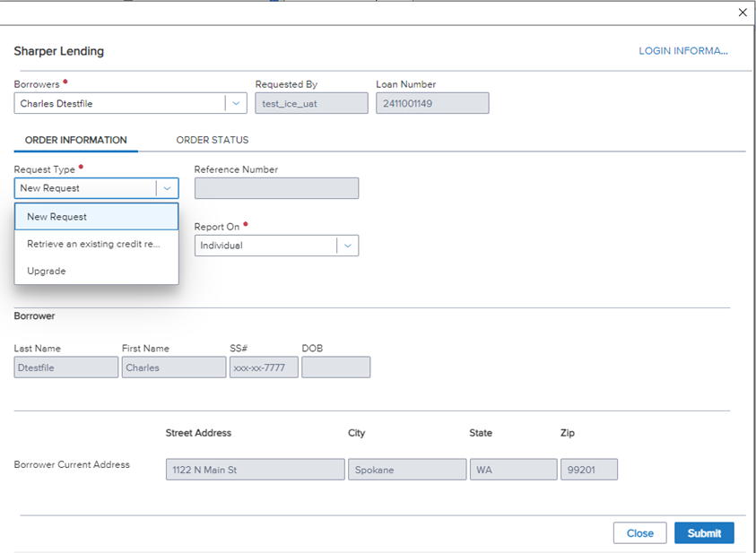The image size is (756, 553).
Task: Click the Borrower section heading
Action: click(34, 316)
